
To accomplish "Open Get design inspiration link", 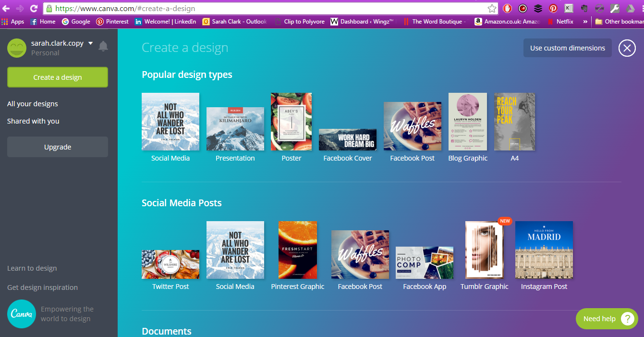I will [42, 287].
